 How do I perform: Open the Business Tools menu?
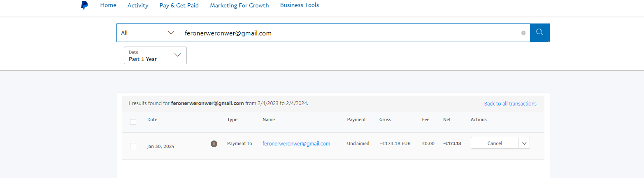(x=299, y=5)
